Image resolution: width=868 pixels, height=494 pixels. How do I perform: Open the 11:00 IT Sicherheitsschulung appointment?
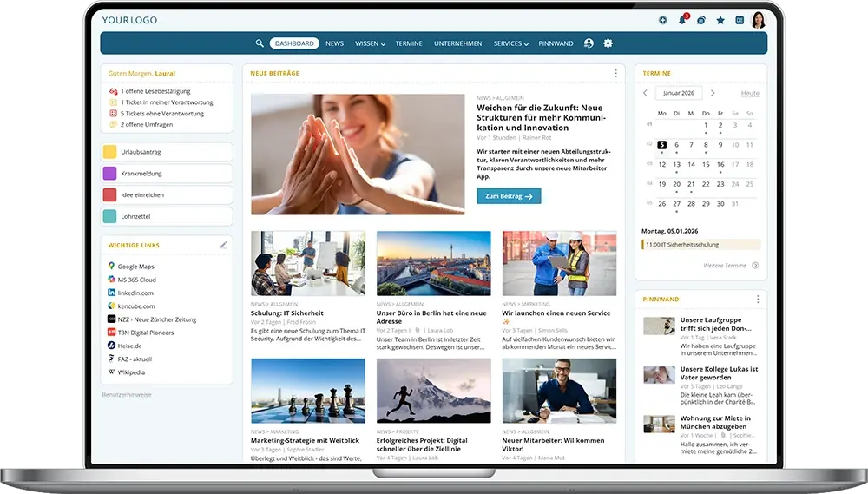pyautogui.click(x=700, y=244)
